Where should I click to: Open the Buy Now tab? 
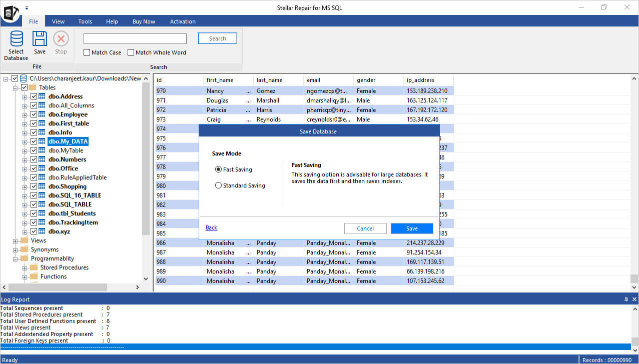(x=144, y=21)
